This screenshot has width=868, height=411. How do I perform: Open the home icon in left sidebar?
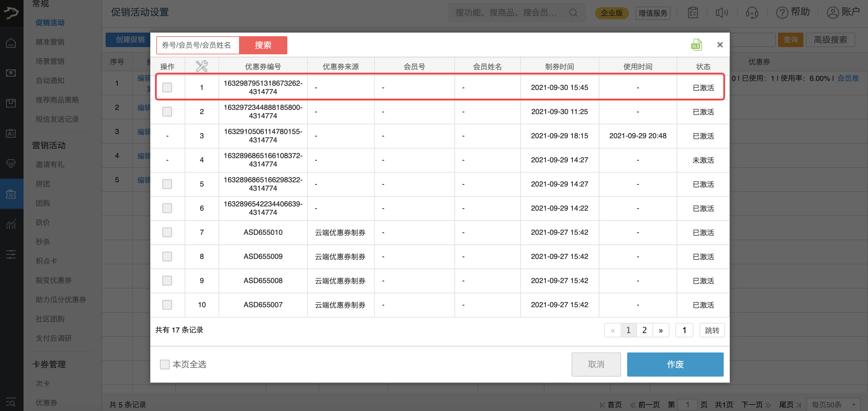(x=11, y=43)
